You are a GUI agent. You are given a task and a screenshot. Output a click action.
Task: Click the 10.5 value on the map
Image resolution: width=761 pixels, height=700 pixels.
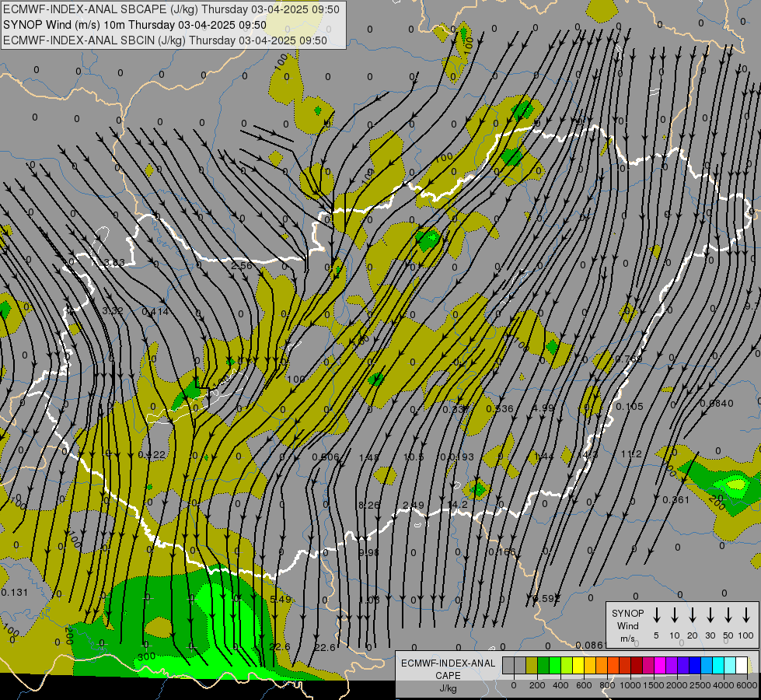coord(414,457)
